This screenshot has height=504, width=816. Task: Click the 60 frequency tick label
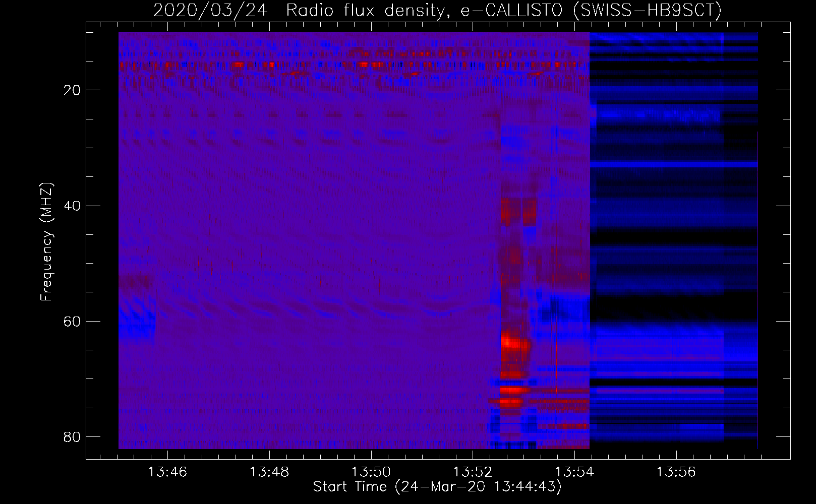click(73, 321)
